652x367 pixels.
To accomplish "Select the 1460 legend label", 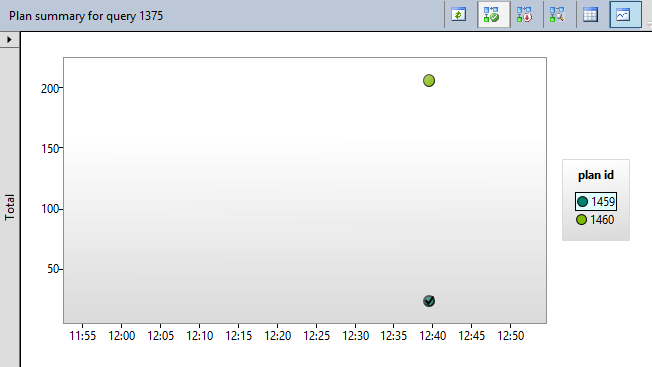I will coord(602,220).
